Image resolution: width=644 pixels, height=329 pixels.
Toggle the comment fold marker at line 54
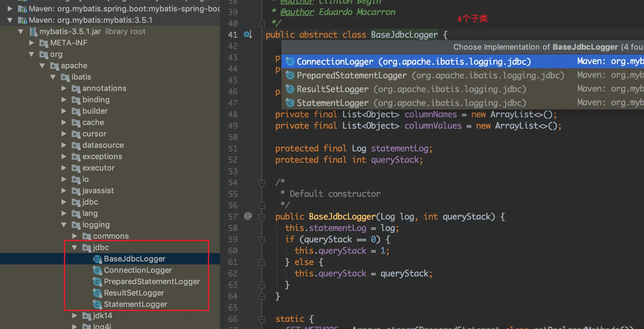(262, 183)
